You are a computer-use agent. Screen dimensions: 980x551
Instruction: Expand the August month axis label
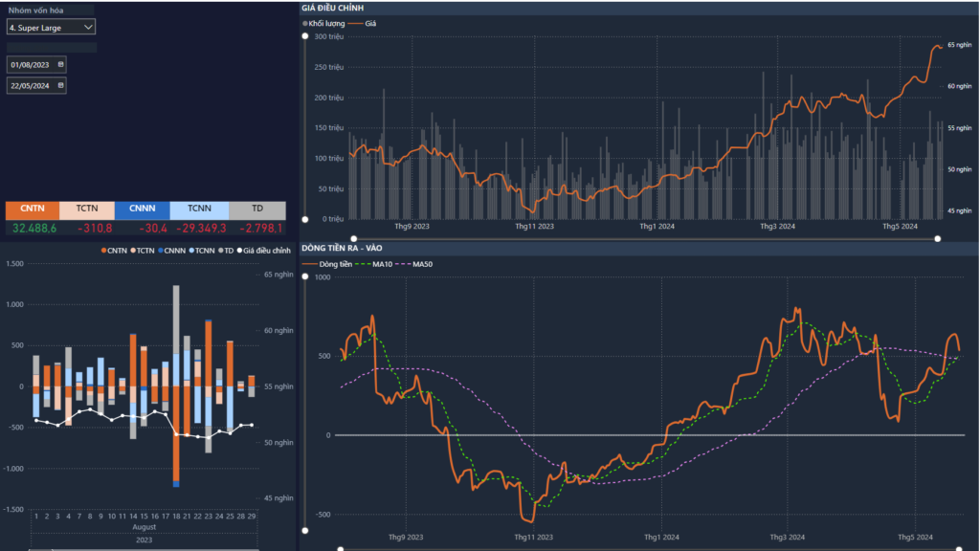point(144,527)
